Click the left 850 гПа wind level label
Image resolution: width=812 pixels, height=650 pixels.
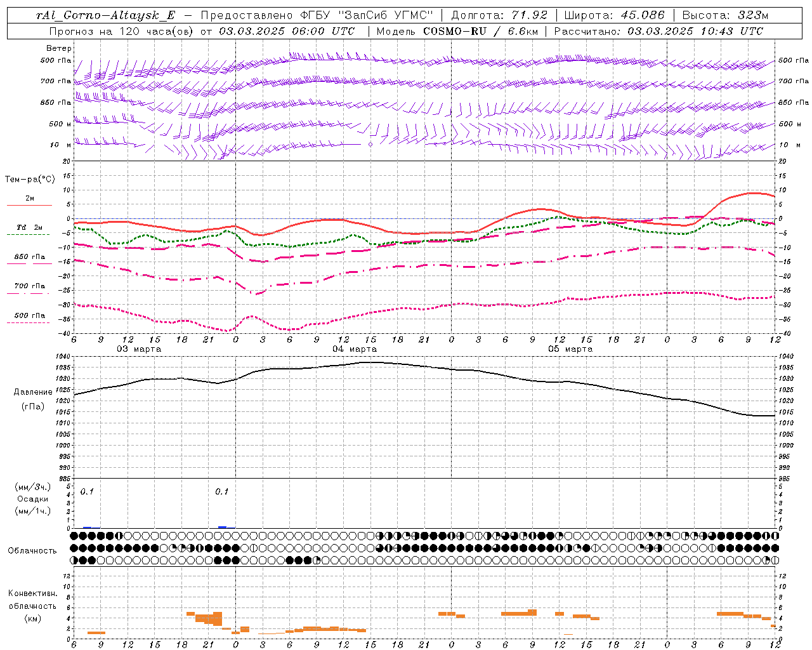click(x=56, y=102)
